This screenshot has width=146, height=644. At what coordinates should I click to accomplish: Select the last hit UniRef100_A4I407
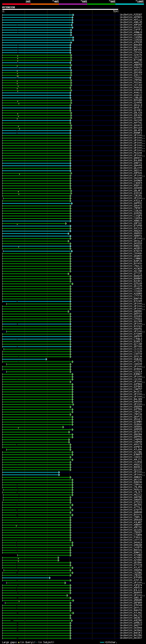click(131, 638)
